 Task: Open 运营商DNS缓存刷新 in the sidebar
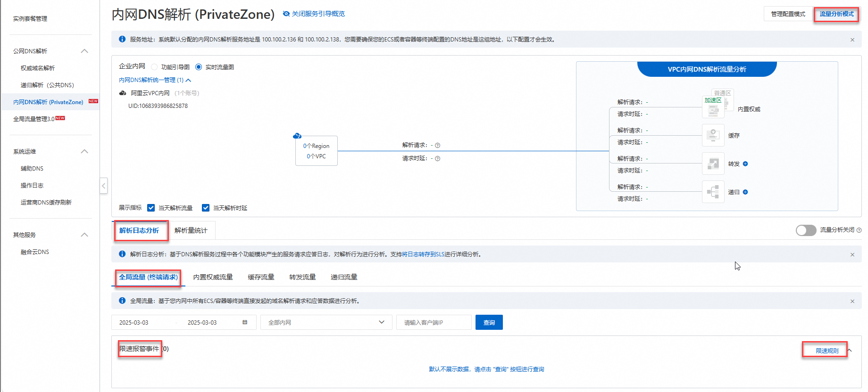point(46,203)
